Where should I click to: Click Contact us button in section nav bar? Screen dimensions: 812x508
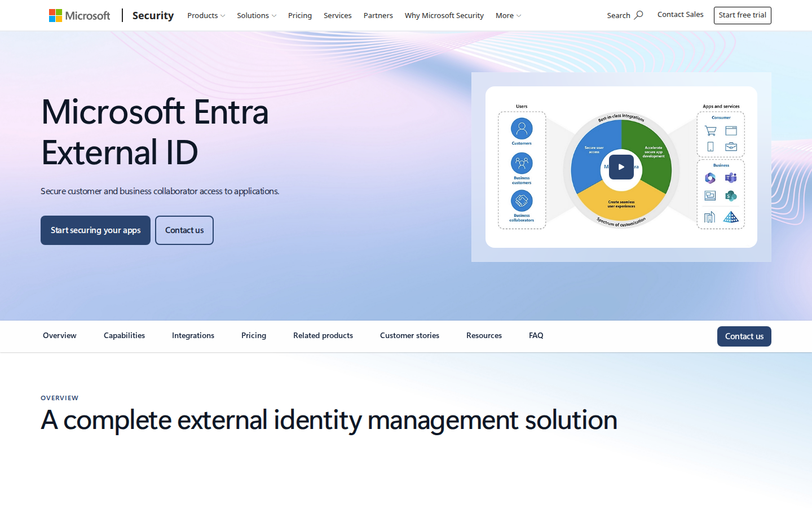pyautogui.click(x=744, y=336)
